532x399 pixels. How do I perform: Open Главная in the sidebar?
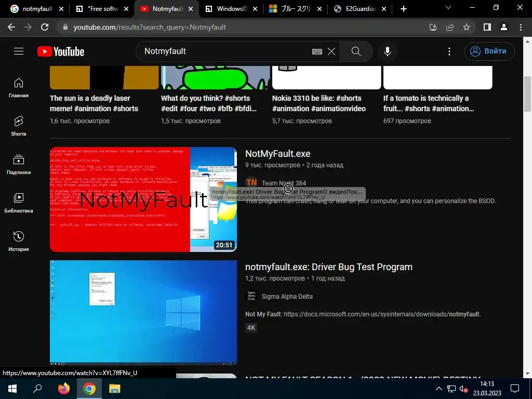(19, 88)
